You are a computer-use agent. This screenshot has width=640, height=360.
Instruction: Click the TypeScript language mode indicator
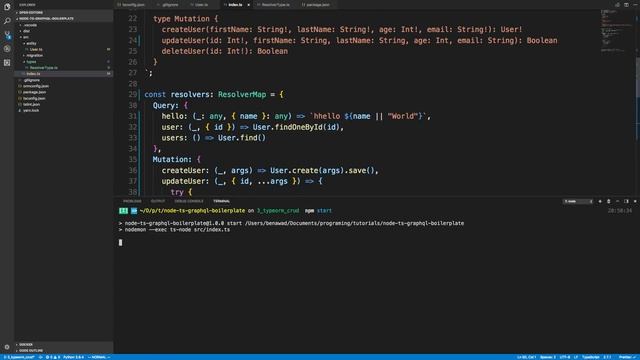click(x=591, y=357)
